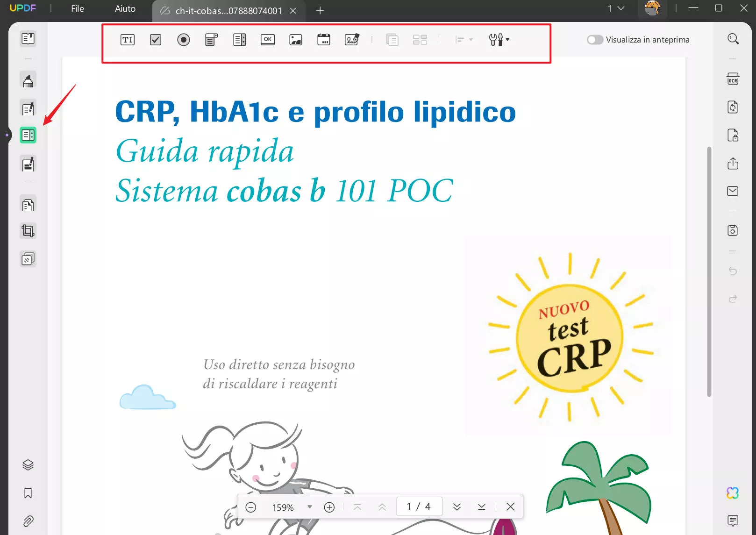
Task: Open the UPDF AI assistant
Action: click(733, 493)
